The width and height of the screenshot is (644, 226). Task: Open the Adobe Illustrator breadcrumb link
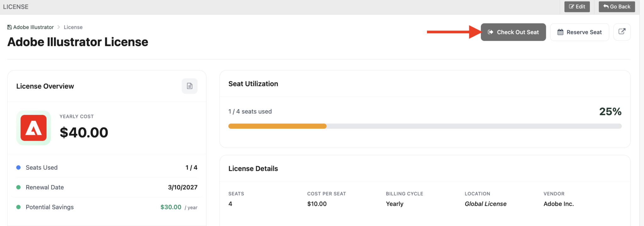tap(33, 27)
